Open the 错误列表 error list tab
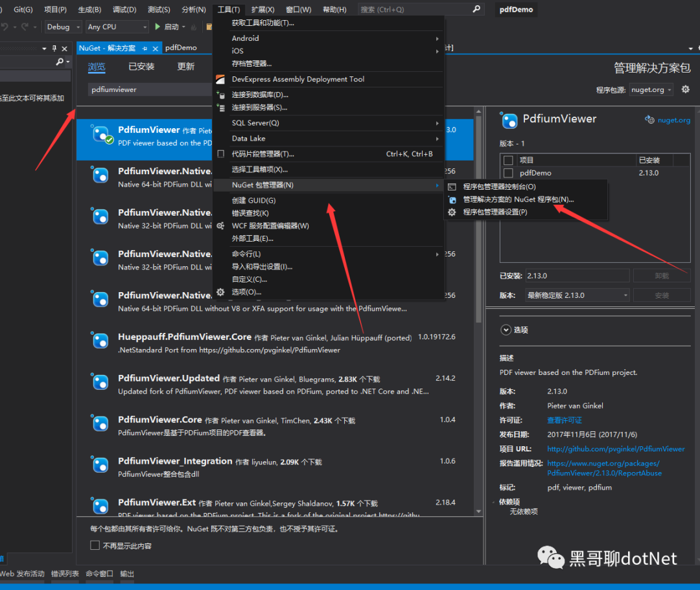Viewport: 700px width, 590px height. point(65,574)
